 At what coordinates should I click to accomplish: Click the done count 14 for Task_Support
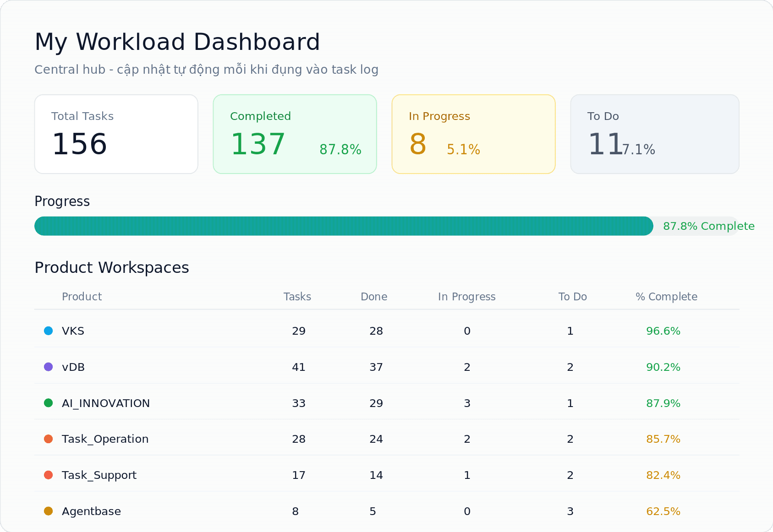376,475
